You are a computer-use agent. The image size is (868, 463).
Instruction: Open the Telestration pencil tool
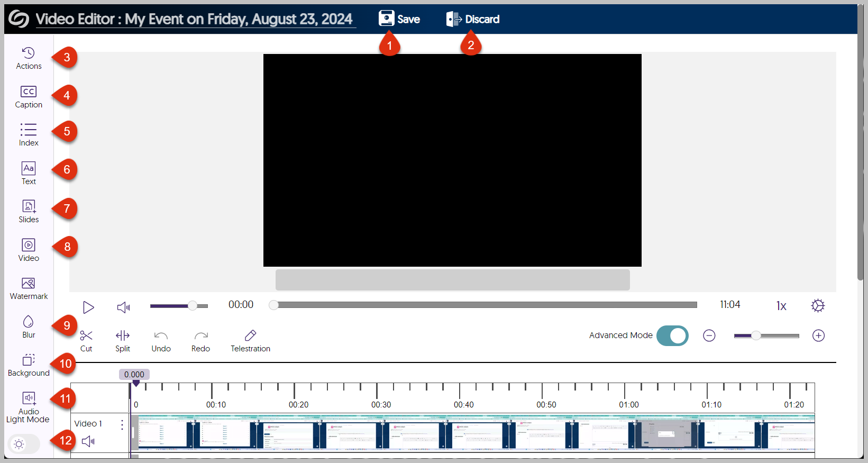coord(250,341)
